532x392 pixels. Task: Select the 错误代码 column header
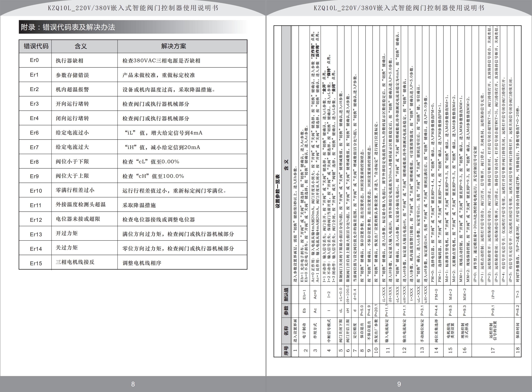[x=36, y=46]
